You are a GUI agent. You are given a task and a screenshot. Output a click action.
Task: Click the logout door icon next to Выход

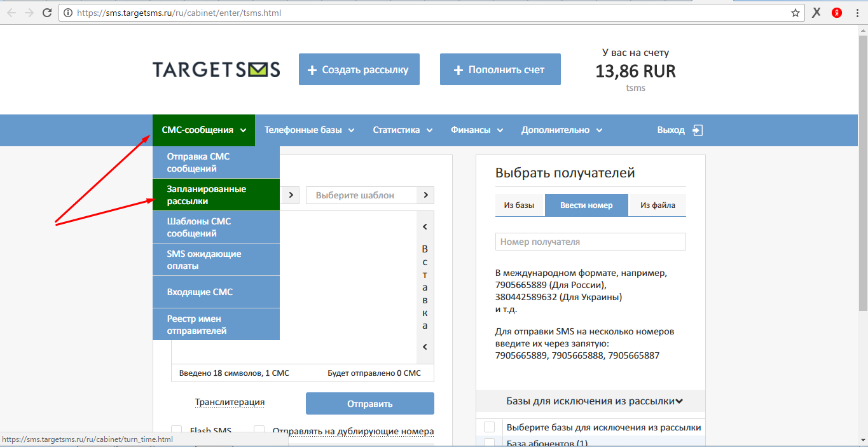pos(698,130)
